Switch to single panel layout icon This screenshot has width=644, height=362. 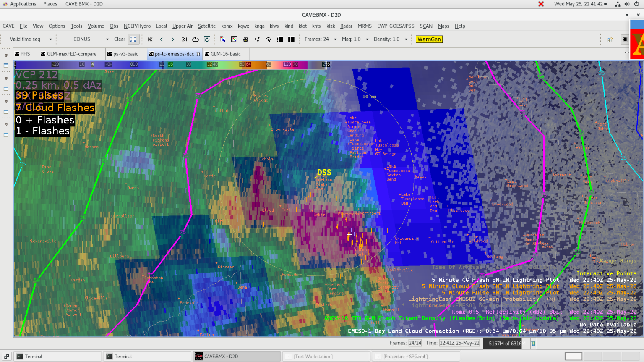[x=280, y=39]
